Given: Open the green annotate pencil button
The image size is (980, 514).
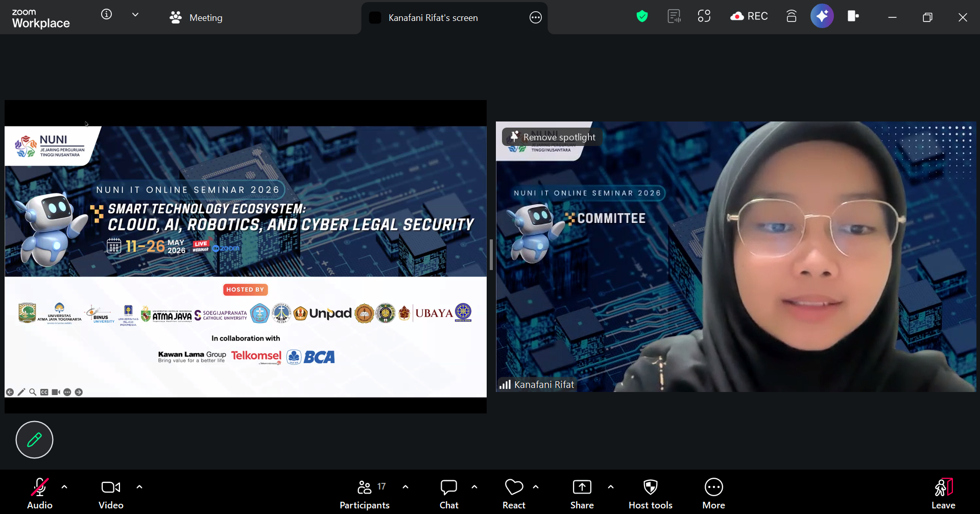Looking at the screenshot, I should pyautogui.click(x=34, y=439).
